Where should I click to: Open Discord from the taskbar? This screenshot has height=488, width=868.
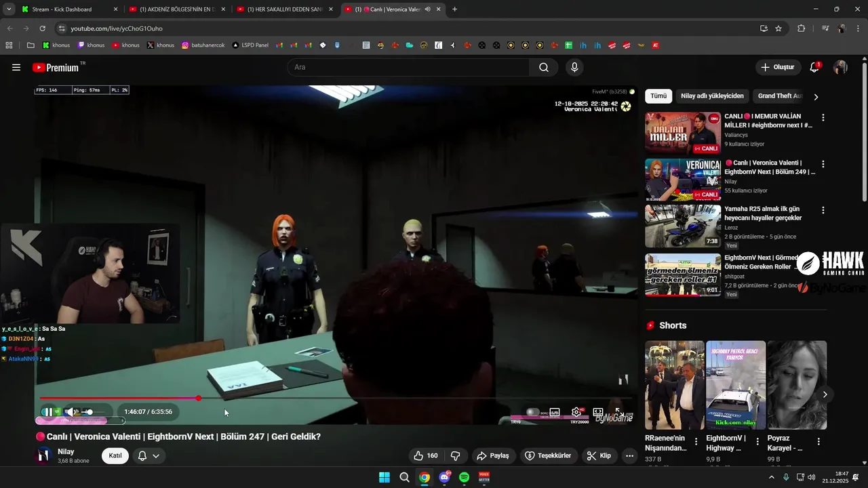[444, 477]
